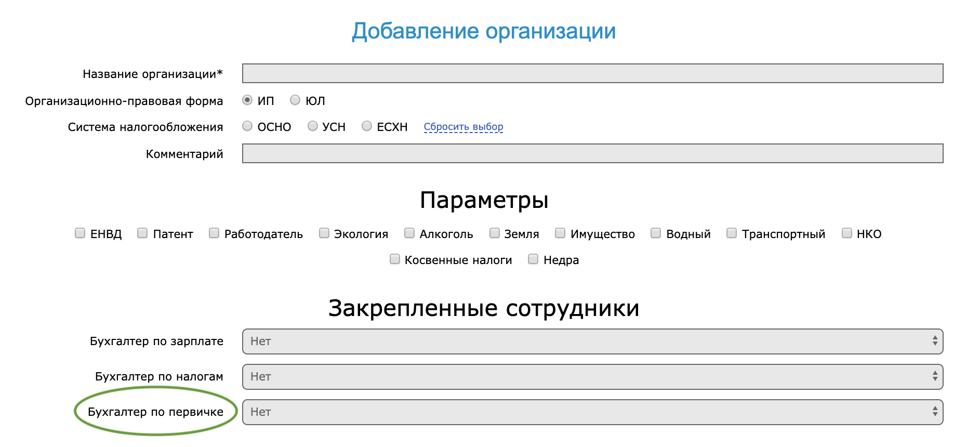This screenshot has width=980, height=447.
Task: Open the Бухгалтер по первичке dropdown
Action: pos(592,412)
